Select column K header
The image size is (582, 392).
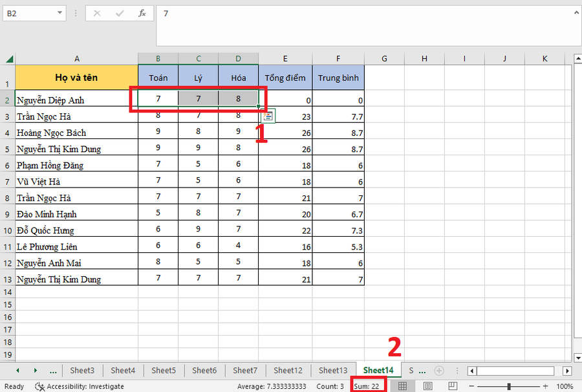[x=544, y=59]
